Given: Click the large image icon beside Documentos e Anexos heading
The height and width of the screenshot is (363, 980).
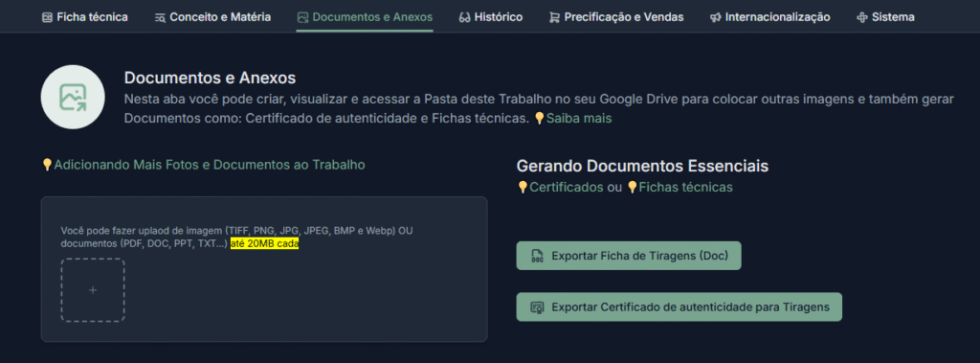Looking at the screenshot, I should (x=73, y=97).
